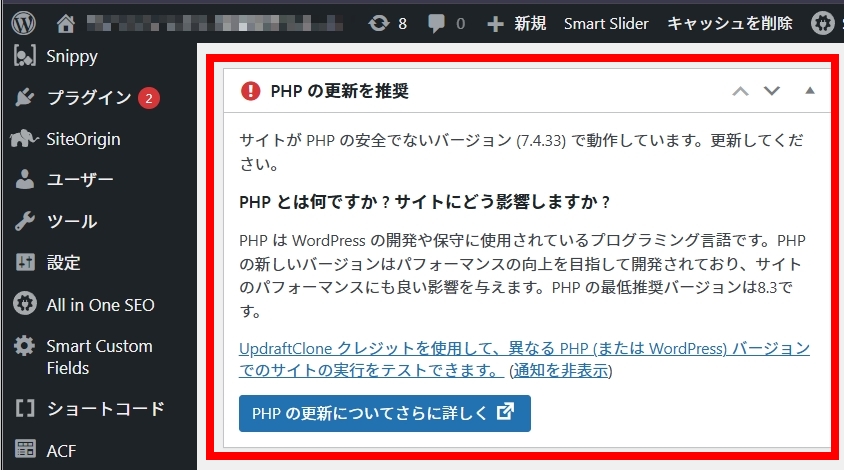Viewport: 844px width, 470px height.
Task: Open the 設定 menu
Action: pos(64,263)
